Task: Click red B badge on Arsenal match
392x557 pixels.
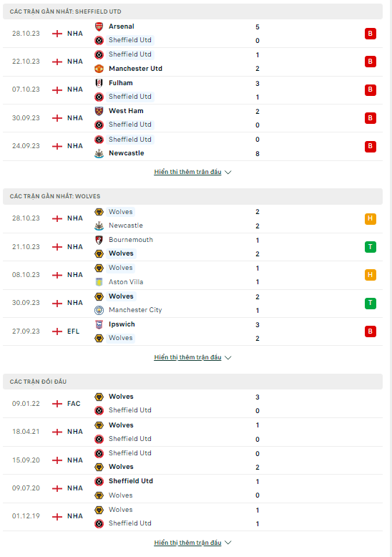Action: click(x=371, y=34)
